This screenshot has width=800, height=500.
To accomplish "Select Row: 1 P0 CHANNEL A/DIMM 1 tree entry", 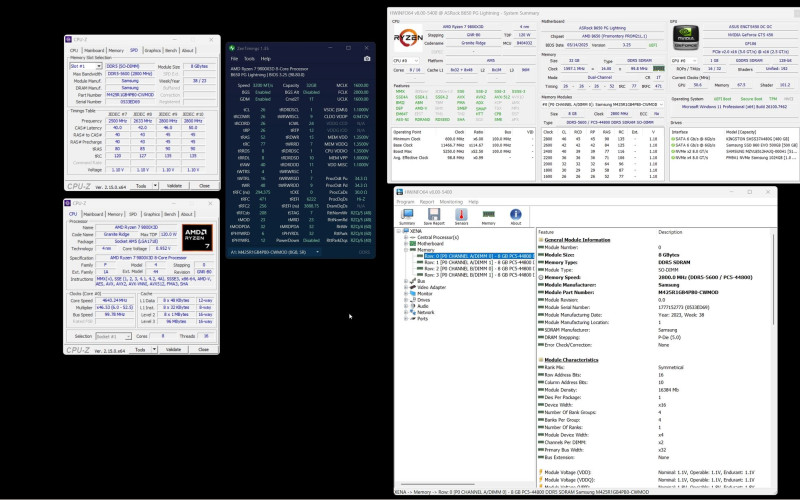I will pyautogui.click(x=479, y=262).
